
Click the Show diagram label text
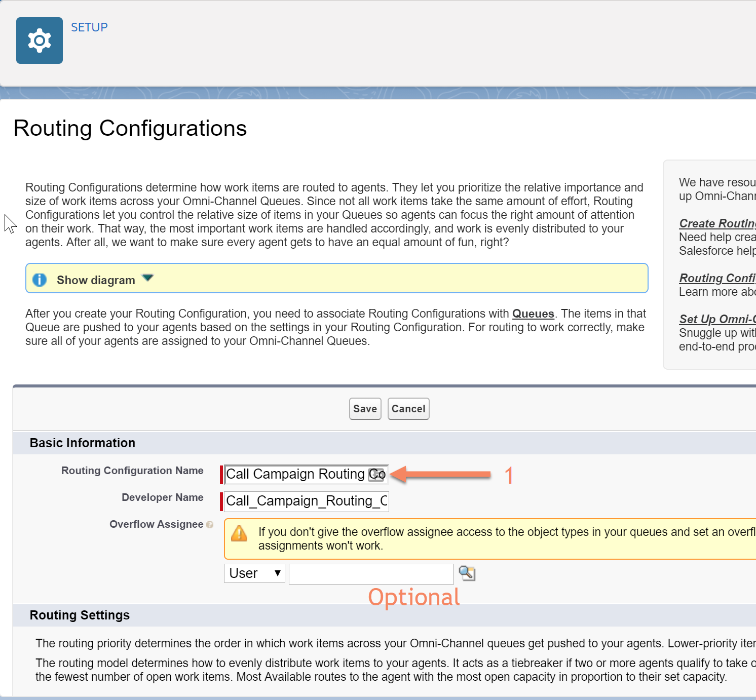(96, 280)
